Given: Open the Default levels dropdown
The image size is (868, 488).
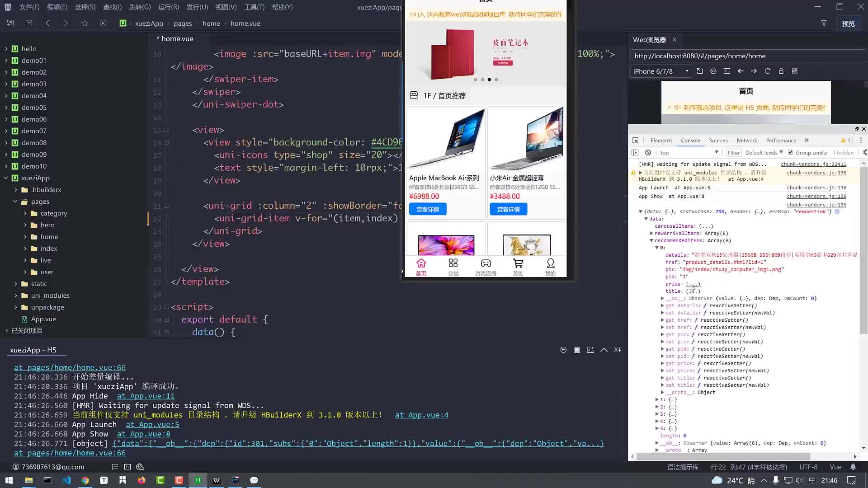Looking at the screenshot, I should tap(764, 152).
